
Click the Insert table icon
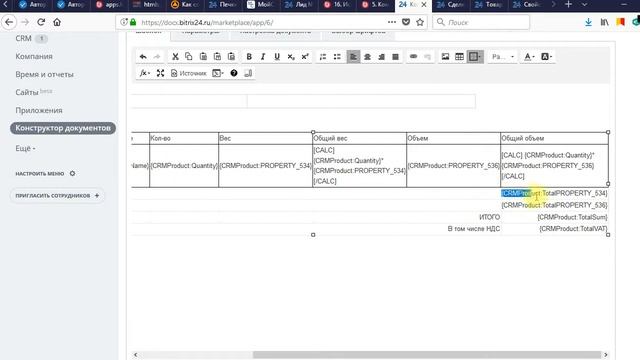459,57
